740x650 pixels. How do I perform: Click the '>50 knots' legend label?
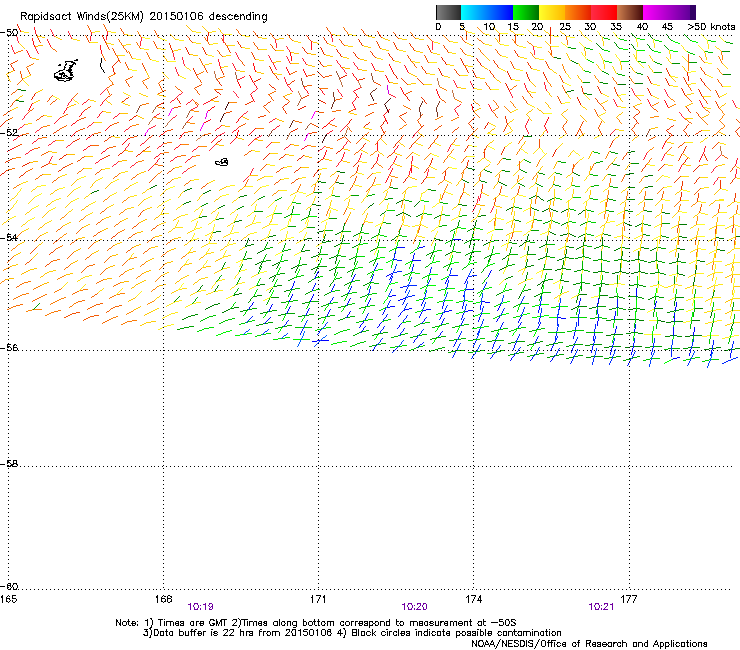tap(711, 27)
